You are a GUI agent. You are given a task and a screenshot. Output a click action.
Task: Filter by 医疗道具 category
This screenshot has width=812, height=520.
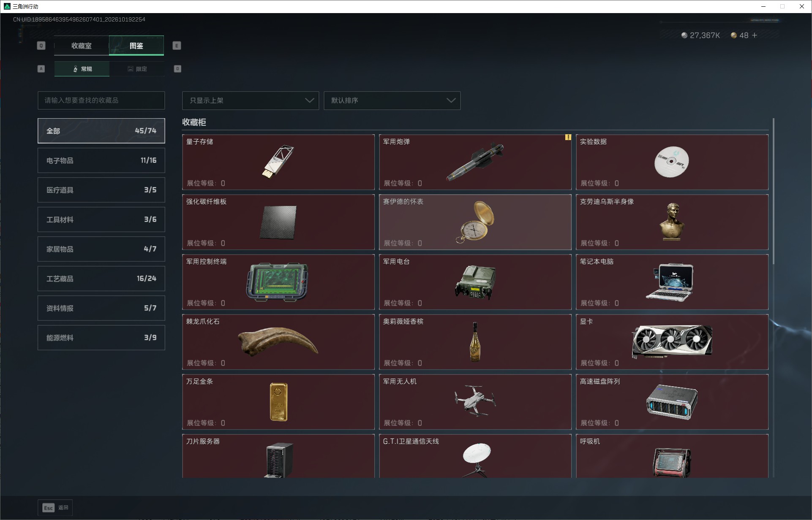click(x=101, y=190)
